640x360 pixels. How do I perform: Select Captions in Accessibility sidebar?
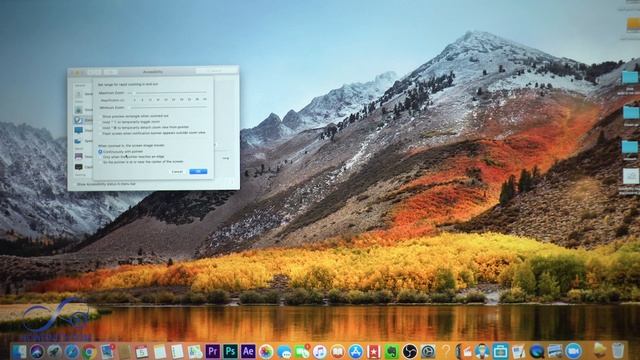click(84, 167)
